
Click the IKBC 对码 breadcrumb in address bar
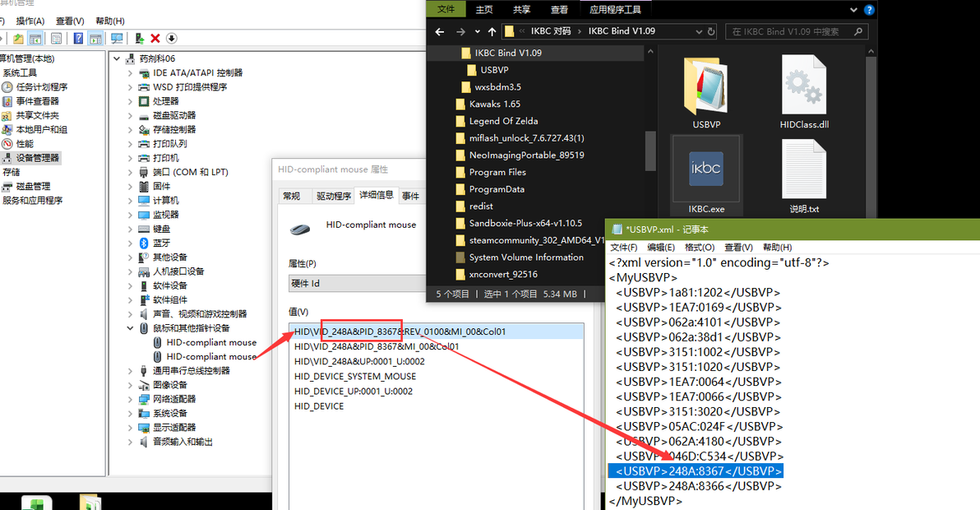551,31
